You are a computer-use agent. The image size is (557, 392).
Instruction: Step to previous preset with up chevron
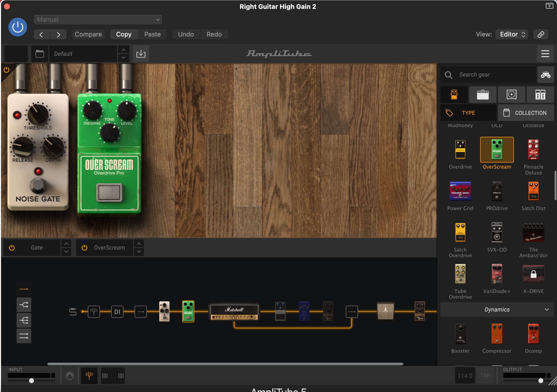tap(124, 50)
